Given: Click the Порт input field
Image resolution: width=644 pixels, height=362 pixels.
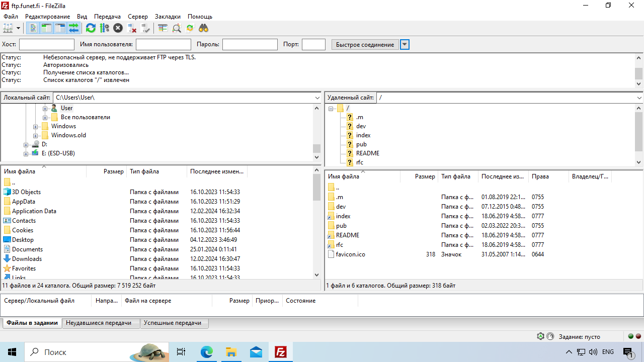Looking at the screenshot, I should point(314,44).
